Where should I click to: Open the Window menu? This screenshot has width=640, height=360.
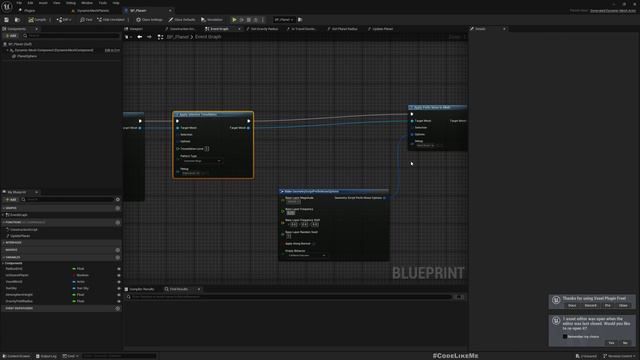pos(87,3)
